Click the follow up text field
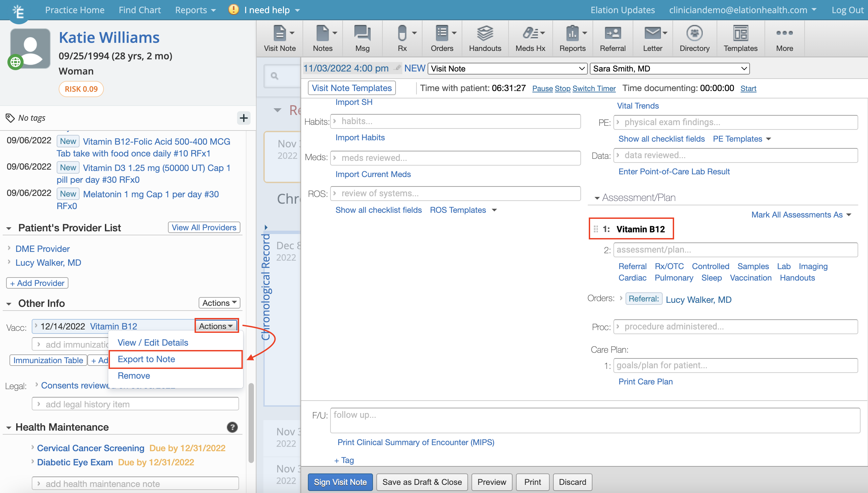This screenshot has height=493, width=868. (595, 420)
